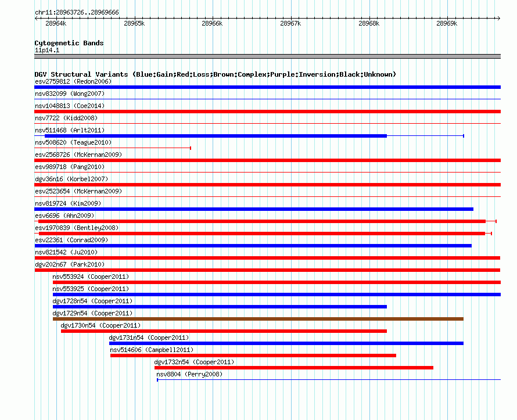Click the Cytogenetic Bands track title
This screenshot has height=420, width=517.
pyautogui.click(x=69, y=43)
